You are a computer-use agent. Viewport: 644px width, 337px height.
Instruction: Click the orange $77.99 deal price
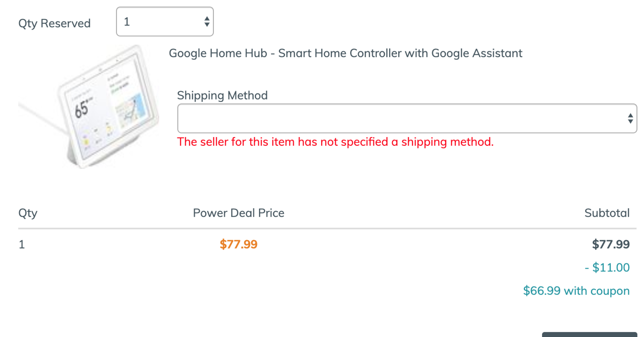(239, 244)
